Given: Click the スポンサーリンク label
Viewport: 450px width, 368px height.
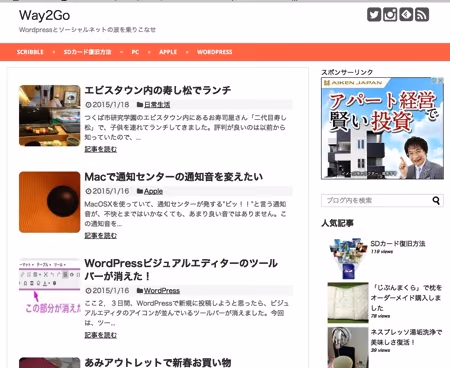Looking at the screenshot, I should click(x=347, y=72).
